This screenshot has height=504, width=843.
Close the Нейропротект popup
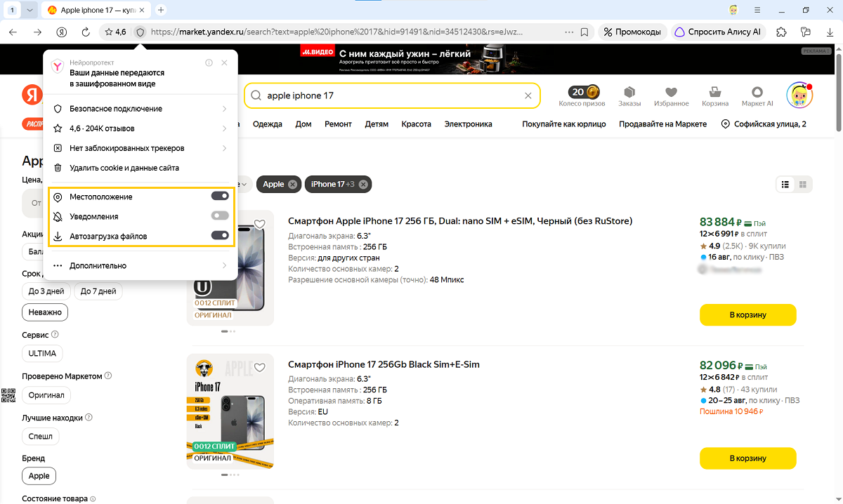[x=224, y=63]
